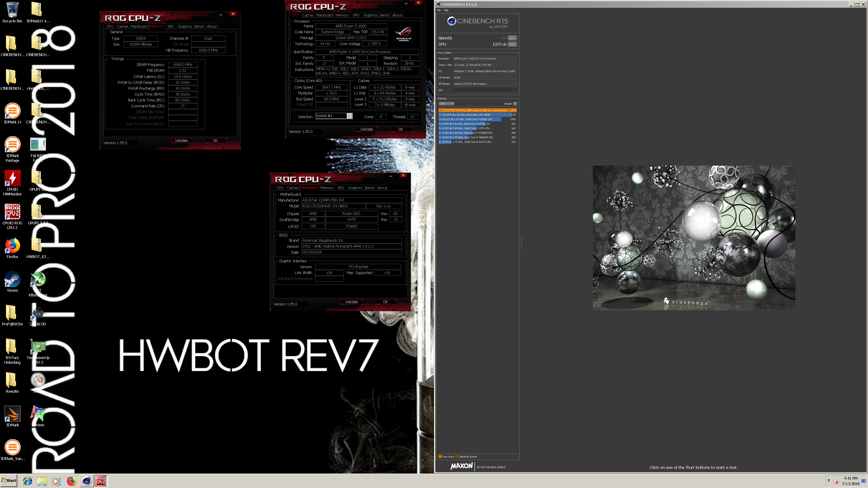Click Validate in the Mainboard CPU-Z window

tap(351, 302)
